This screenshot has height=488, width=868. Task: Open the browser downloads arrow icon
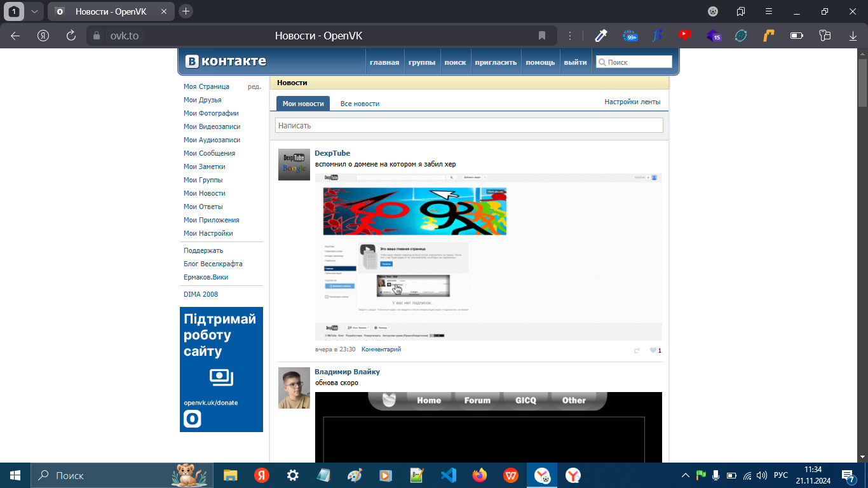click(853, 36)
